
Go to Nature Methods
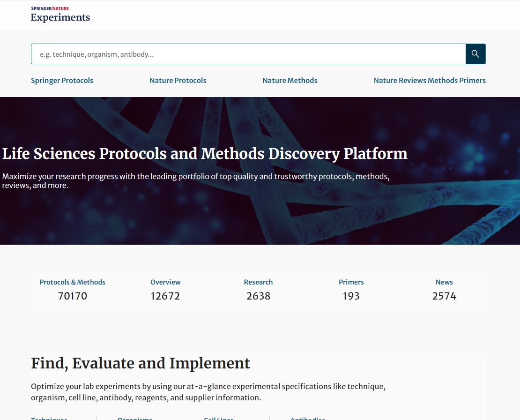pos(290,80)
